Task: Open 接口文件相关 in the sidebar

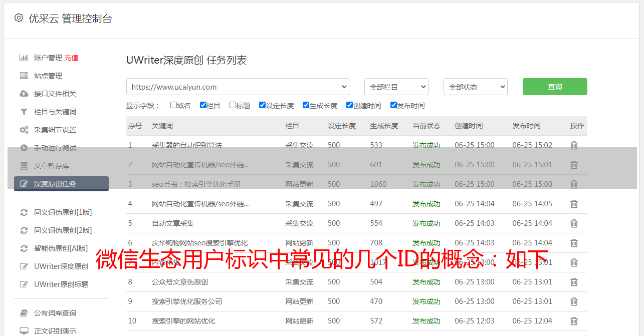Action: click(55, 94)
